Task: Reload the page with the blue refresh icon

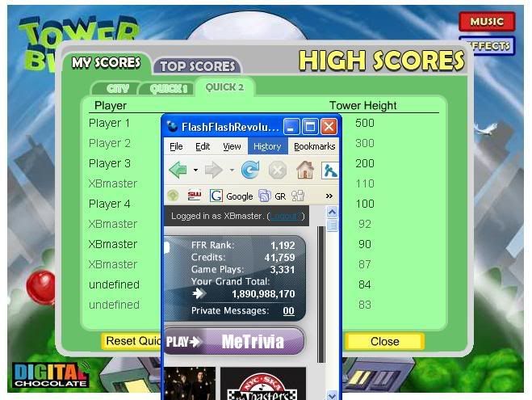Action: 250,171
